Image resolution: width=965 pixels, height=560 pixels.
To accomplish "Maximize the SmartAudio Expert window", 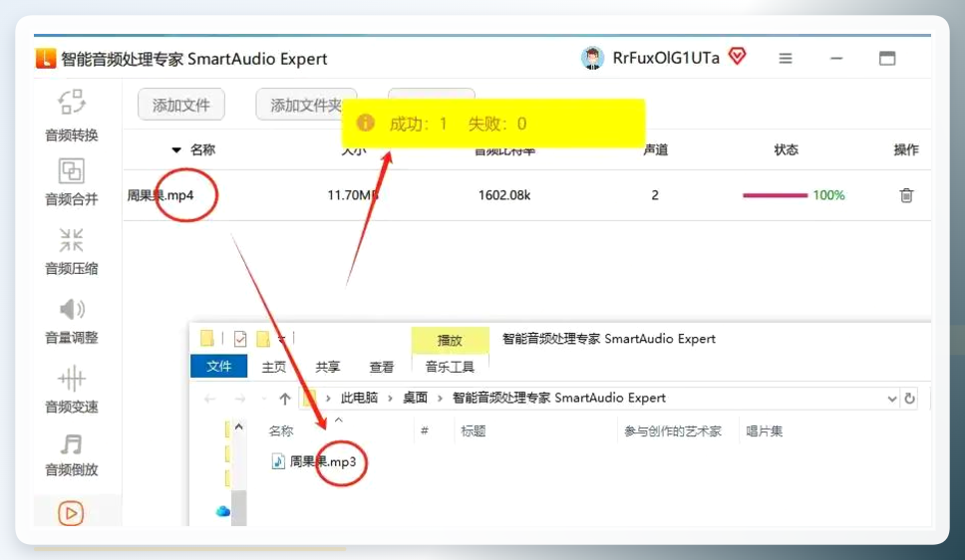I will pos(887,59).
